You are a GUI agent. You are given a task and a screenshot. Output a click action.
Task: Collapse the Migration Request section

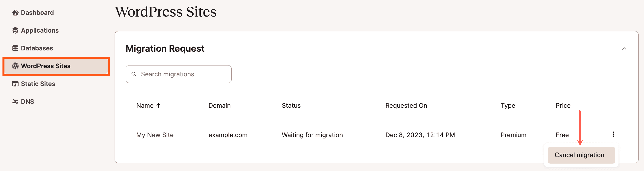[x=624, y=48]
